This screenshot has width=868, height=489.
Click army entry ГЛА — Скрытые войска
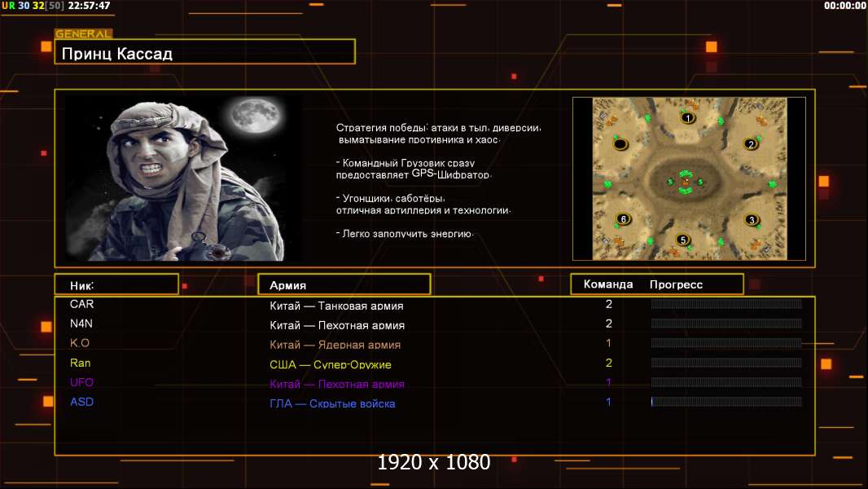click(332, 403)
